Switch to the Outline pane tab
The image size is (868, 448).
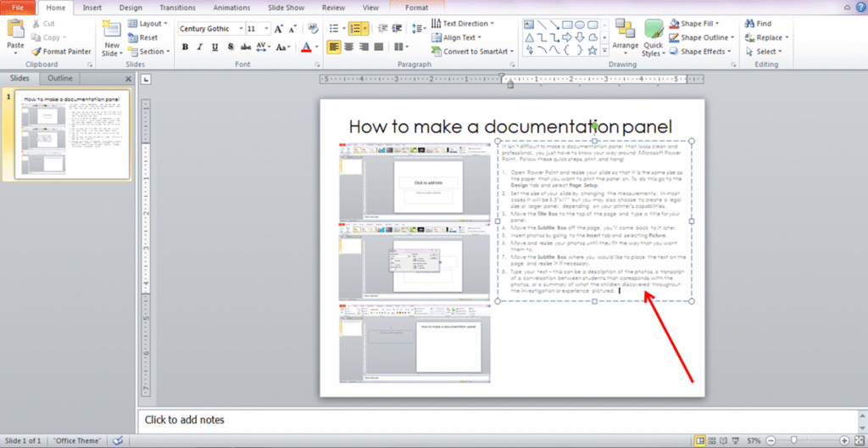60,78
